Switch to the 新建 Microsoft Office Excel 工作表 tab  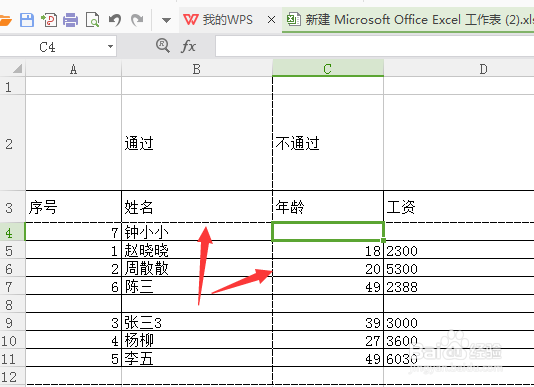pyautogui.click(x=409, y=20)
